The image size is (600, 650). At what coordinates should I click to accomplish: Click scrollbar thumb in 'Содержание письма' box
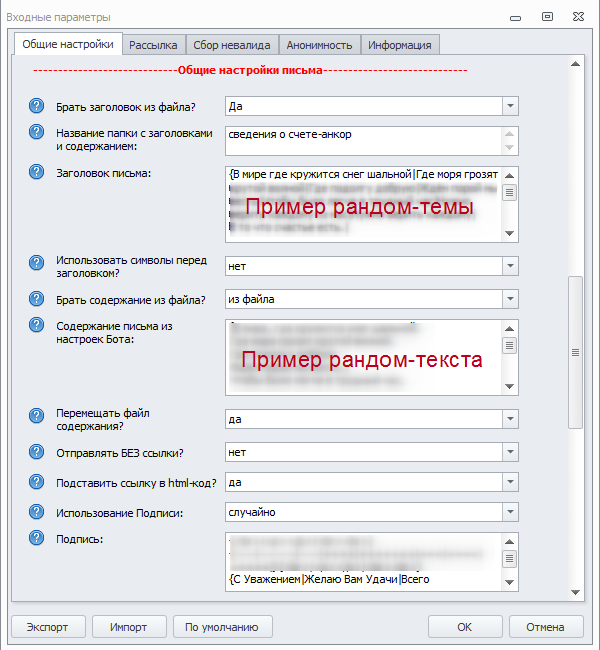(x=510, y=345)
